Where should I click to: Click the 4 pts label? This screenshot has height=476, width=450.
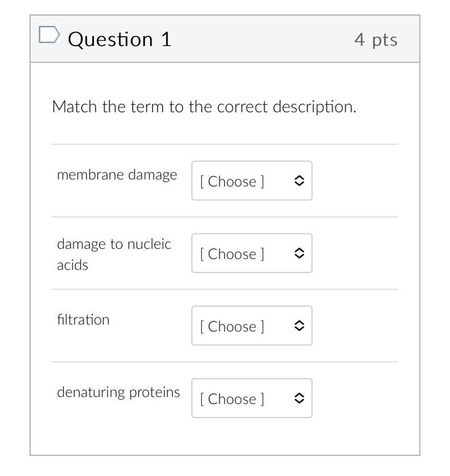point(376,40)
